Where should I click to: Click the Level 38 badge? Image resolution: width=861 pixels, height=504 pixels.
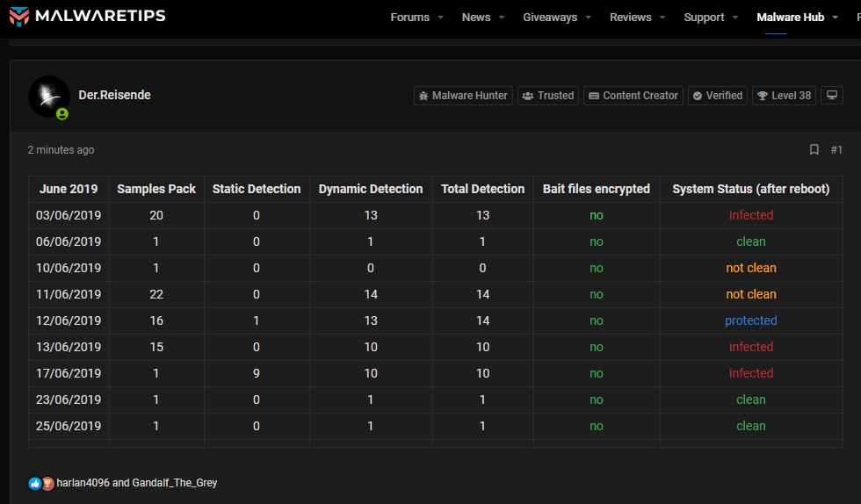[784, 96]
